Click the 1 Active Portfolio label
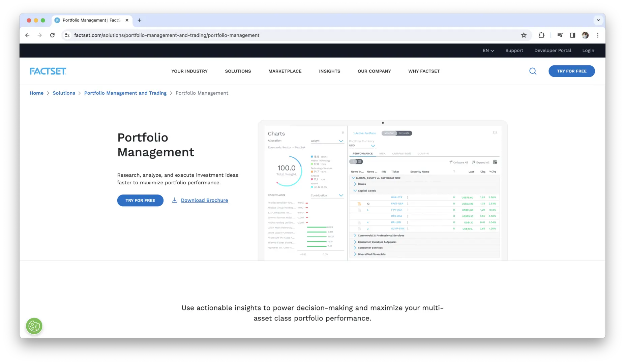 tap(364, 133)
